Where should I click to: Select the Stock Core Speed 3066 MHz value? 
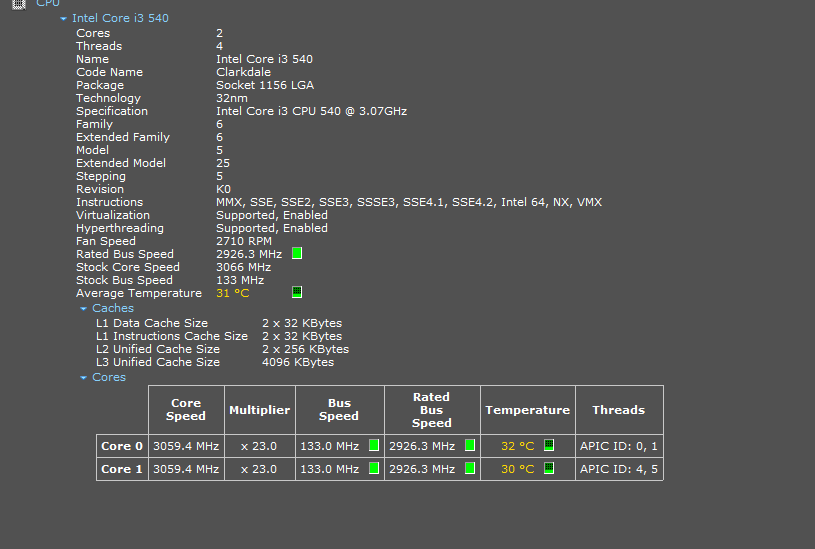click(x=244, y=267)
